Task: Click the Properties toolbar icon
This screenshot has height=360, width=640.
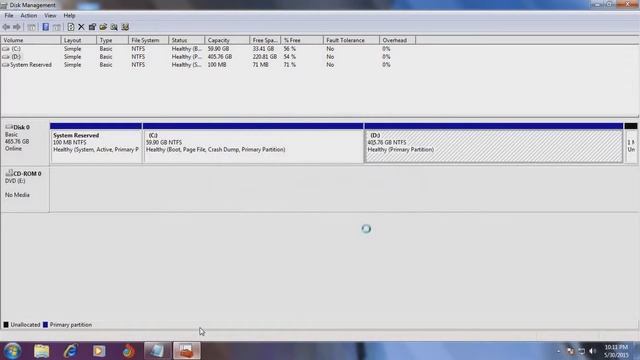Action: coord(92,27)
